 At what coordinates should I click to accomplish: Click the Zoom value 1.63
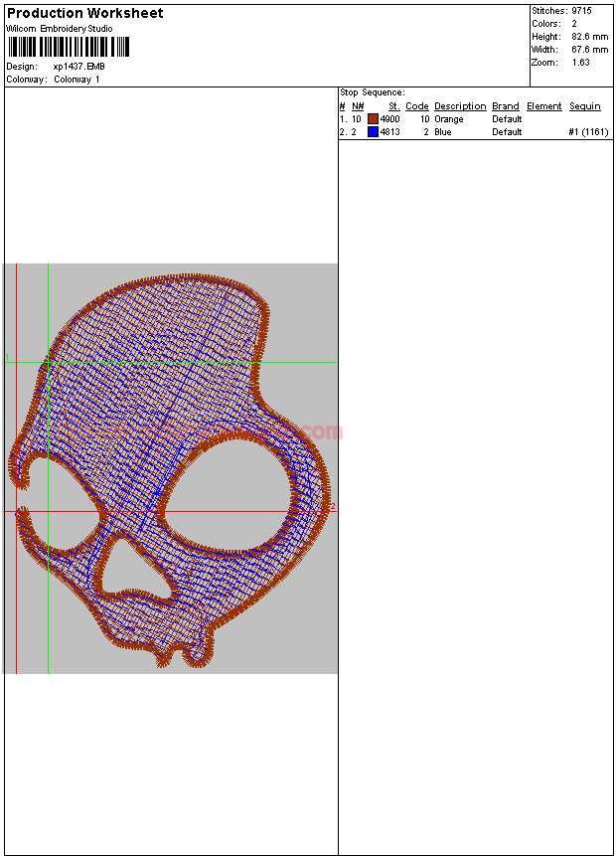click(580, 63)
